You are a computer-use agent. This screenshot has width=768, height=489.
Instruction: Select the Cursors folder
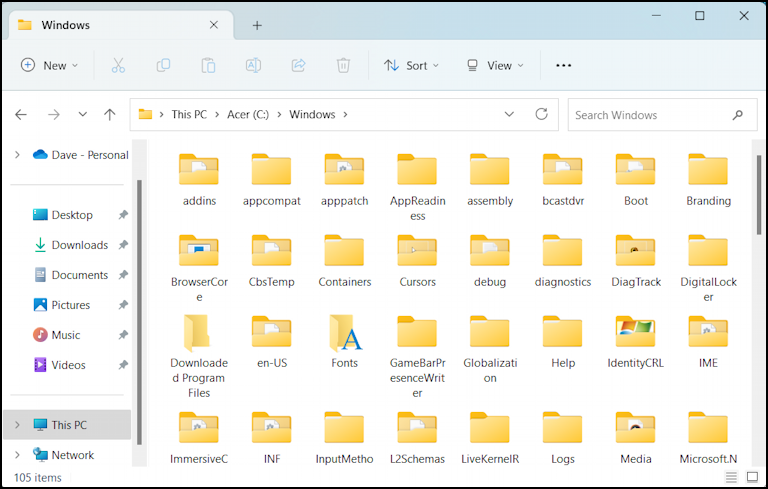tap(417, 261)
